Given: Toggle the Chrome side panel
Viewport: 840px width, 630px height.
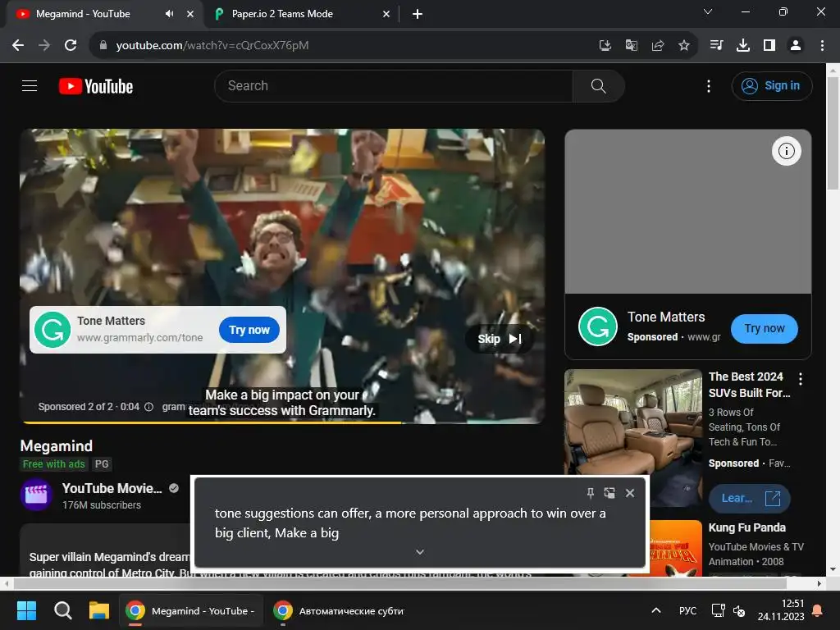Looking at the screenshot, I should 769,45.
